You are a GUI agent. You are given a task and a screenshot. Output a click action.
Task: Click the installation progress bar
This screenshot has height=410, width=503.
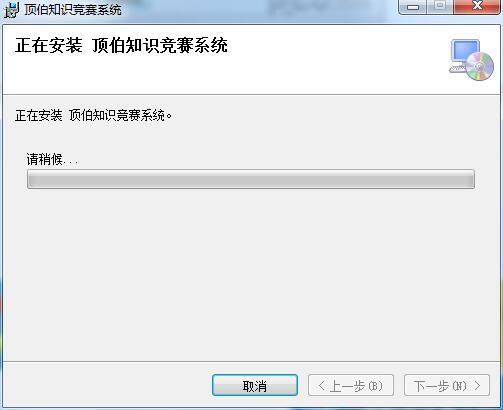click(251, 179)
